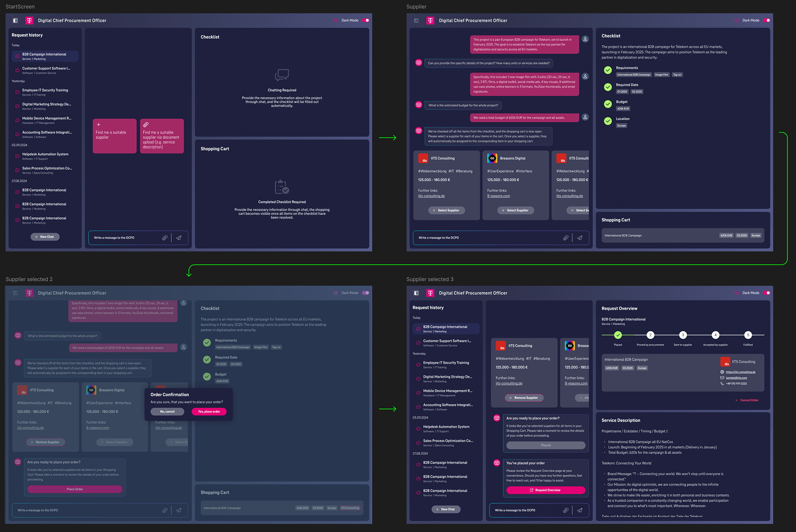Toggle Dark Mode switch in Supplier screen

(767, 20)
